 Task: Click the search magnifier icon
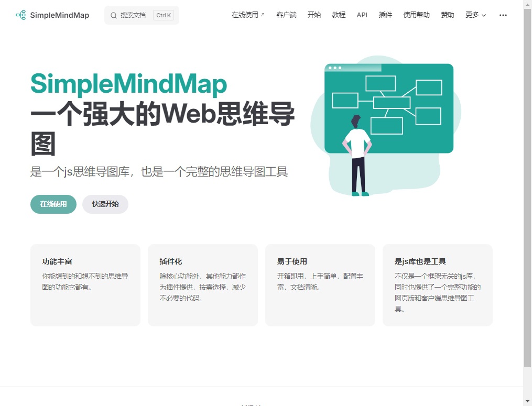[x=114, y=15]
